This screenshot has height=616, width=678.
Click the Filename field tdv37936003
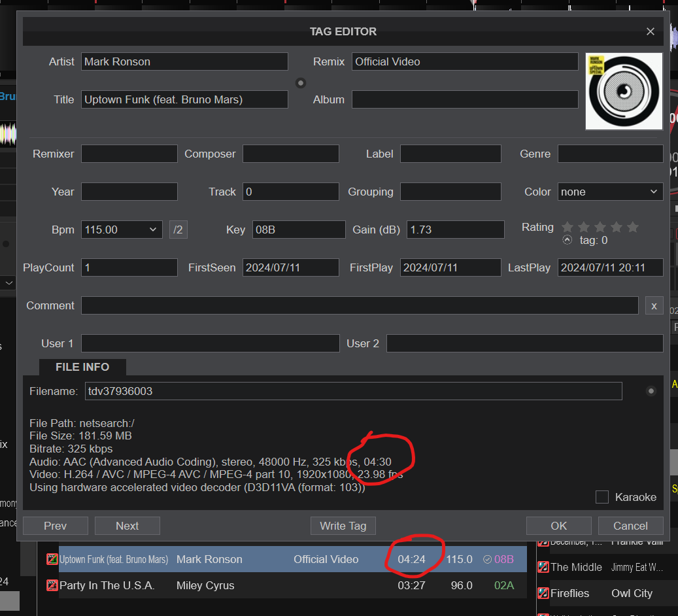coord(353,391)
